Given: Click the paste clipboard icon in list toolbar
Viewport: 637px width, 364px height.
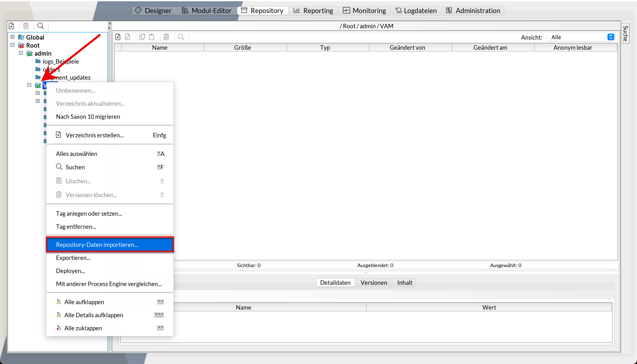Looking at the screenshot, I should tap(151, 37).
